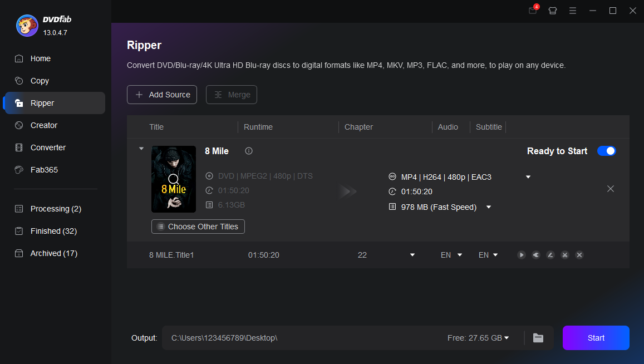Click the output profile format disc icon
Viewport: 644px width, 364px height.
coord(392,176)
